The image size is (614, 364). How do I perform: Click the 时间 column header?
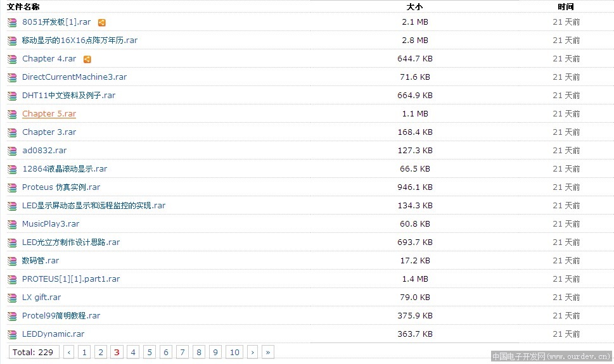(566, 7)
